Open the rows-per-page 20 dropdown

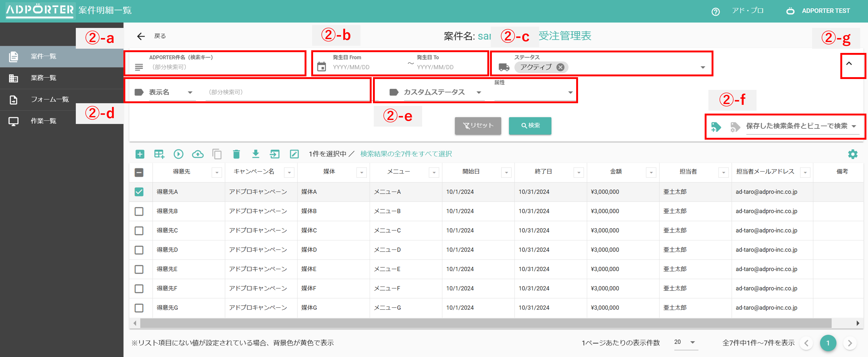[x=686, y=342]
